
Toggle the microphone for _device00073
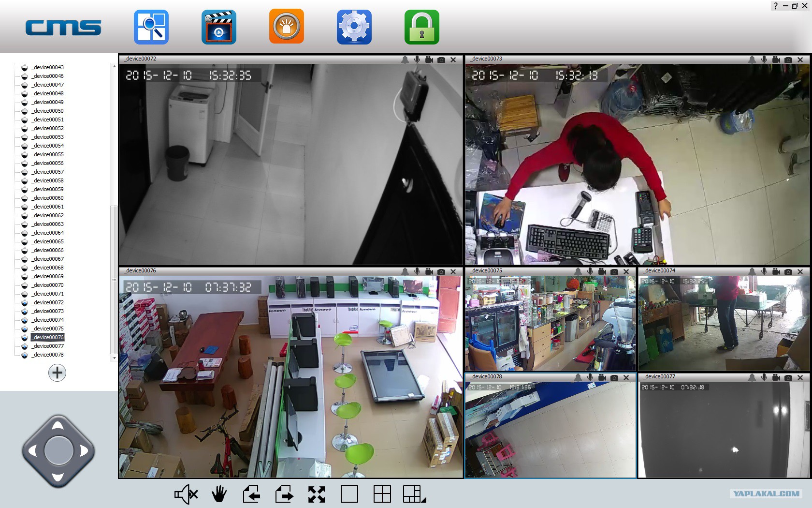[x=764, y=60]
